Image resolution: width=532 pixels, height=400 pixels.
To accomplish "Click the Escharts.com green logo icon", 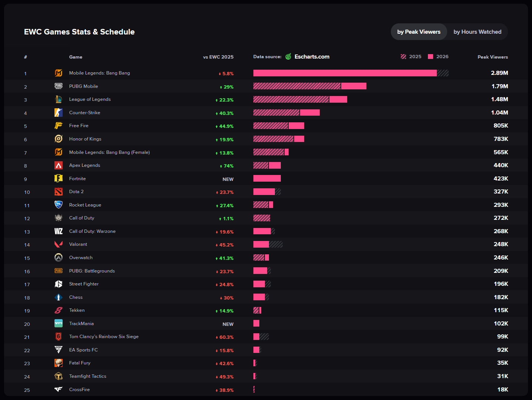I will 288,57.
